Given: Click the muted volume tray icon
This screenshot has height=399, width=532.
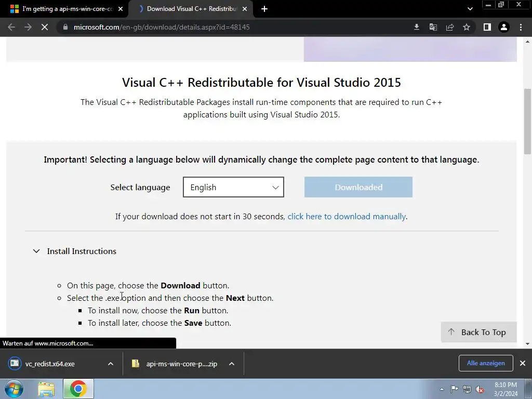Looking at the screenshot, I should pos(480,389).
